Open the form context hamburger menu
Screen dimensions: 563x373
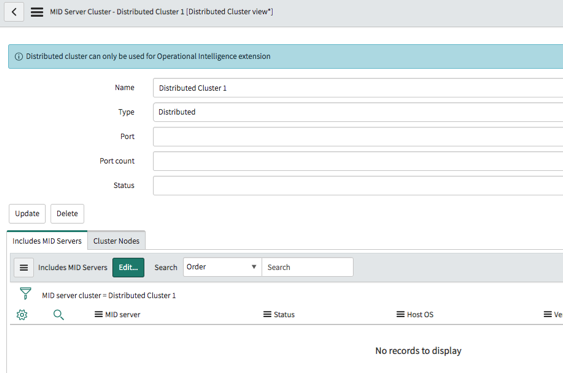pos(37,12)
